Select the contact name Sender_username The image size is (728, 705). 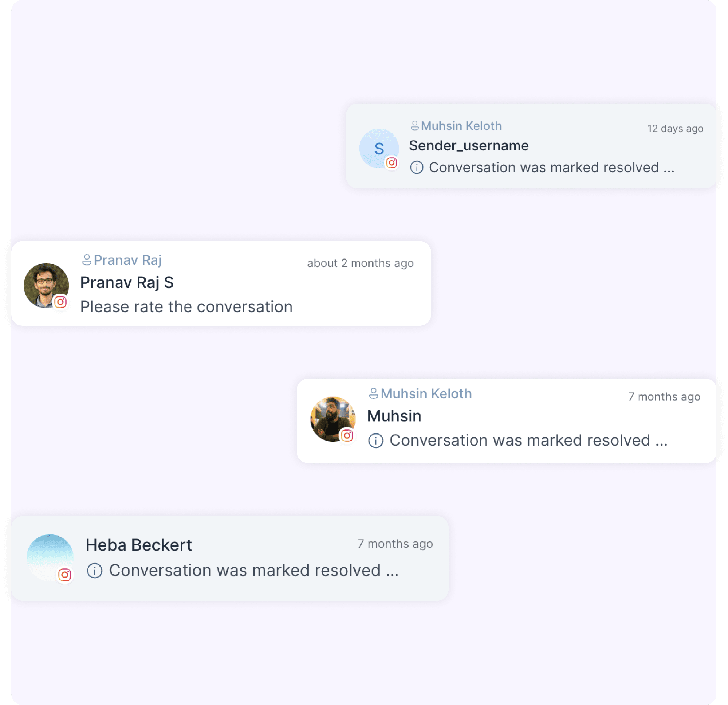coord(469,145)
